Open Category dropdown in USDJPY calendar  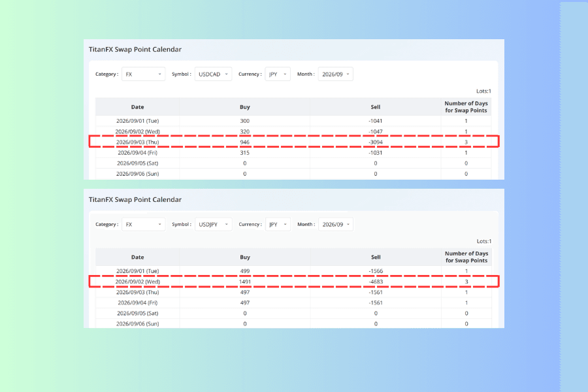(143, 224)
